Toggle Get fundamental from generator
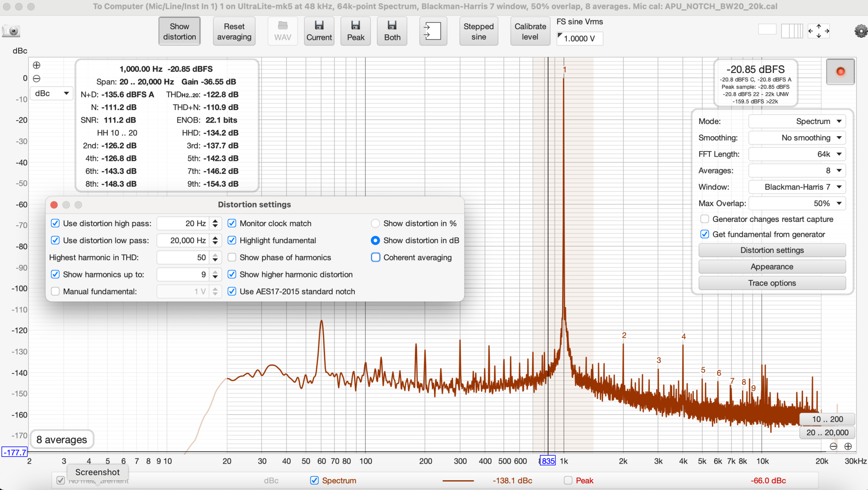Viewport: 868px width, 490px height. point(704,234)
